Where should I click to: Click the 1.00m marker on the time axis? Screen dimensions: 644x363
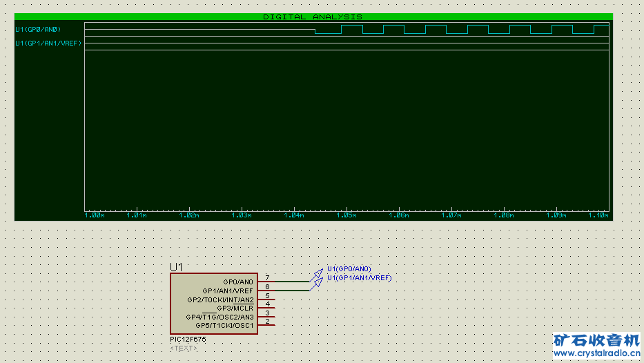94,215
